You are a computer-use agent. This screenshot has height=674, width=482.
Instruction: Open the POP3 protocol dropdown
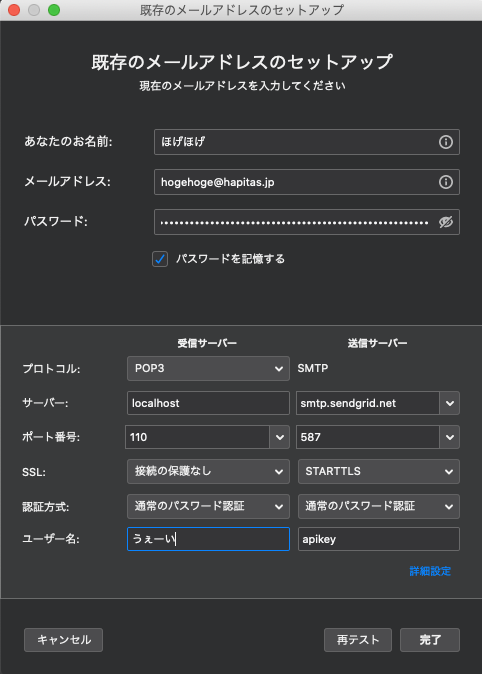208,368
